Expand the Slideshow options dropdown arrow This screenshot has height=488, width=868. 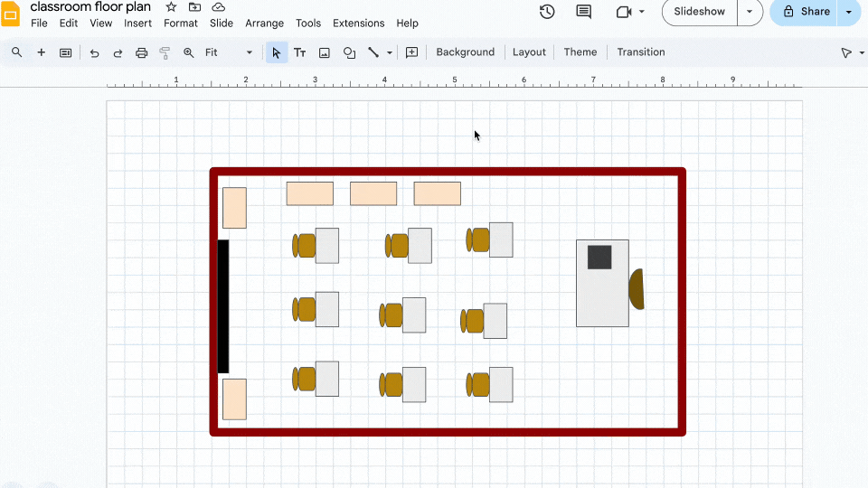pos(750,12)
